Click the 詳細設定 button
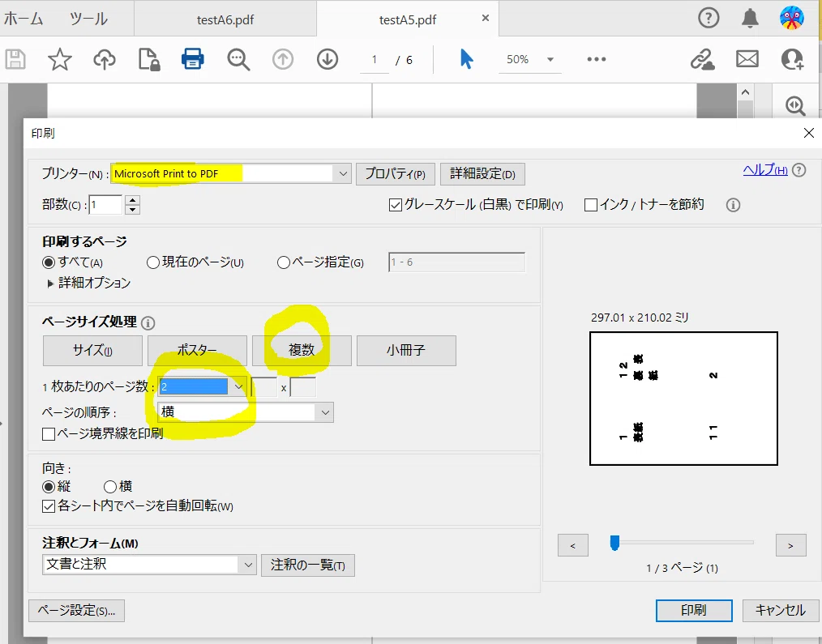The image size is (822, 644). [x=482, y=174]
